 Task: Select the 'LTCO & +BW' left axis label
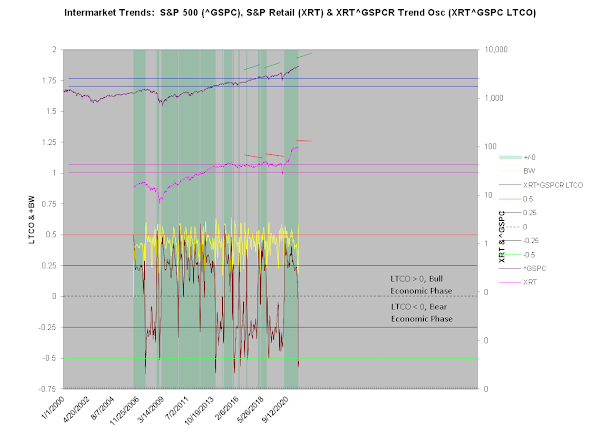32,220
